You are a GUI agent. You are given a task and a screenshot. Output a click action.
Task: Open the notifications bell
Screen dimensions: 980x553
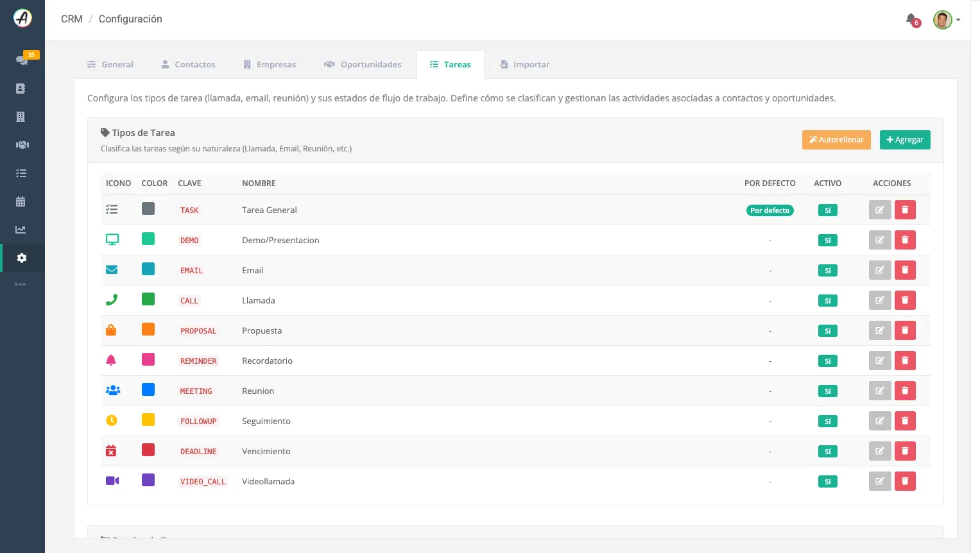(x=911, y=19)
